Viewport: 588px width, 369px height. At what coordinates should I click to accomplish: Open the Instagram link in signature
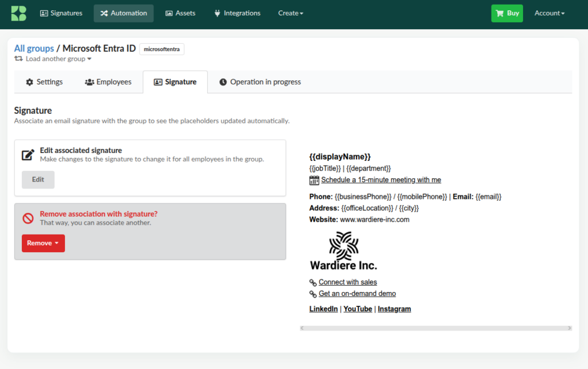[394, 309]
